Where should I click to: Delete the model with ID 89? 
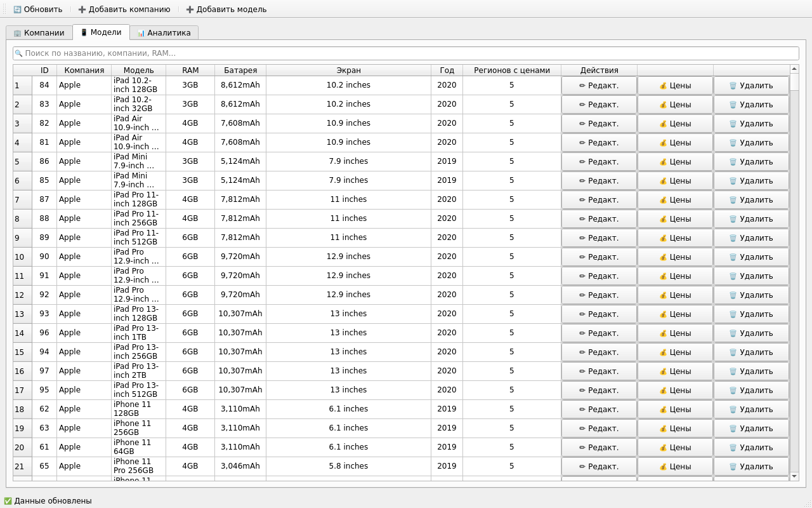pos(751,238)
